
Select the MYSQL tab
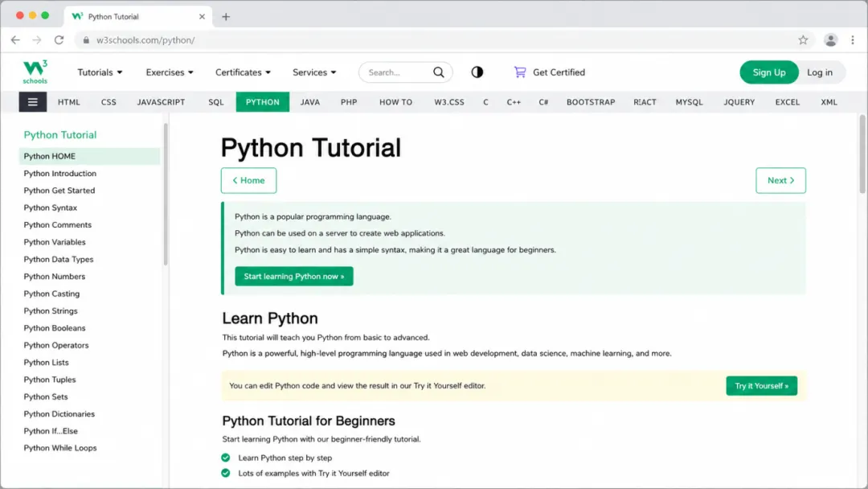click(x=690, y=102)
